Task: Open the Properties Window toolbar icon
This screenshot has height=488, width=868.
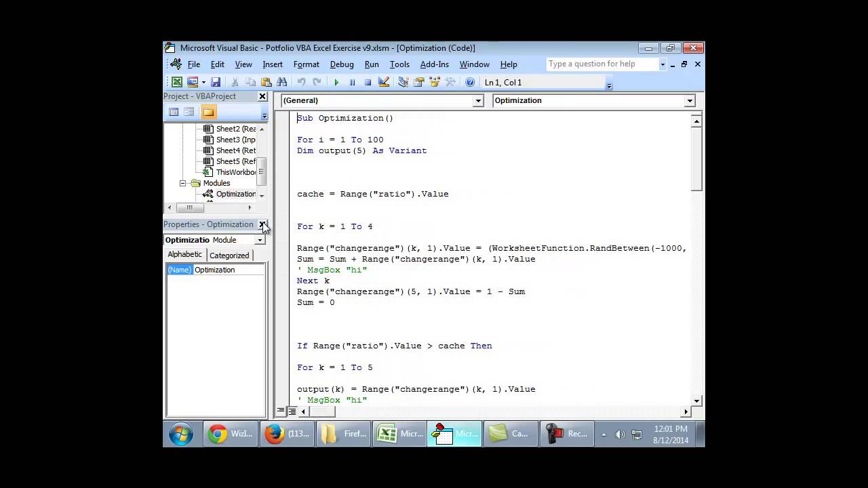Action: (x=418, y=82)
